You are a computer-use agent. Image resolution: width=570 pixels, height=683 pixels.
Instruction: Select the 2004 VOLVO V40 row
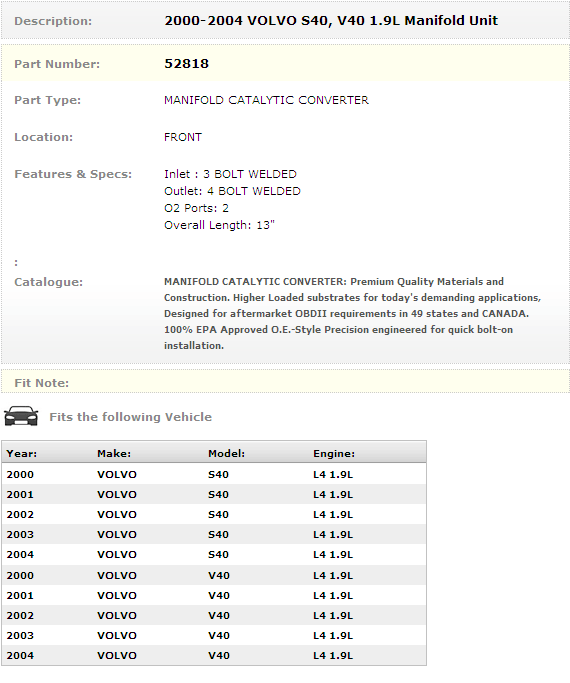pos(214,656)
